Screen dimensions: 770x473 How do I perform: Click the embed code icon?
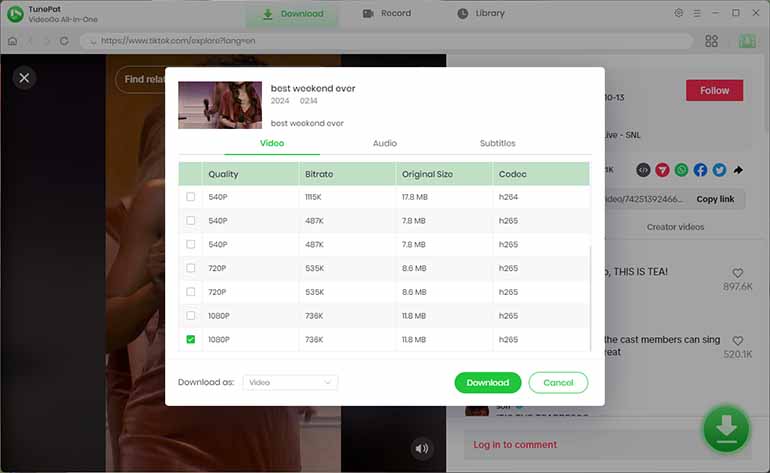pyautogui.click(x=643, y=171)
